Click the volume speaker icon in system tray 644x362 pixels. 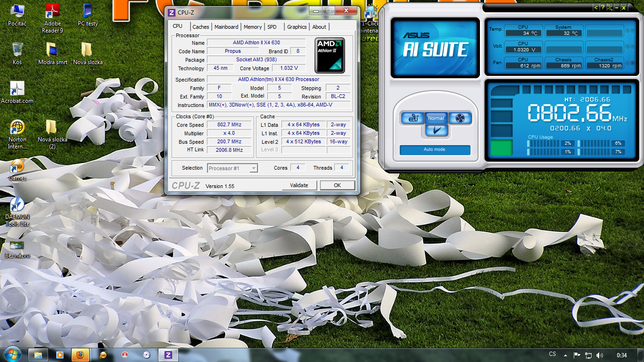point(600,355)
